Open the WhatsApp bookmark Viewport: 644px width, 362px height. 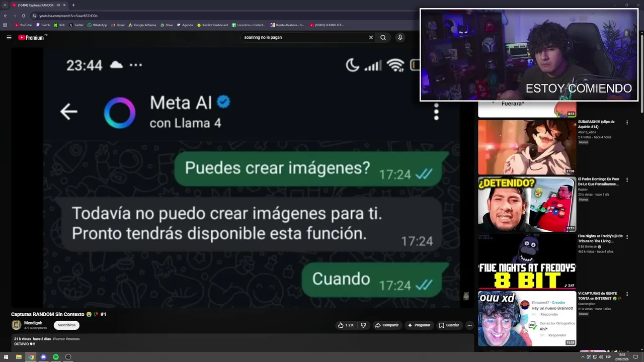click(97, 25)
